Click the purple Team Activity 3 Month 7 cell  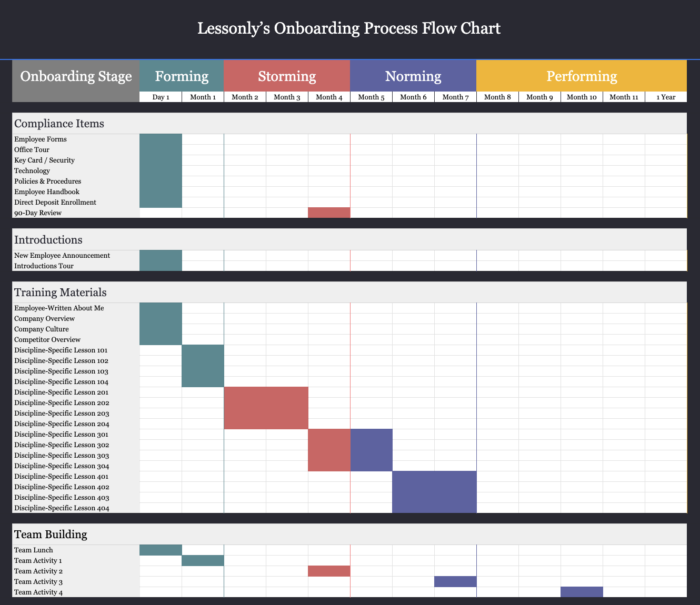tap(456, 581)
